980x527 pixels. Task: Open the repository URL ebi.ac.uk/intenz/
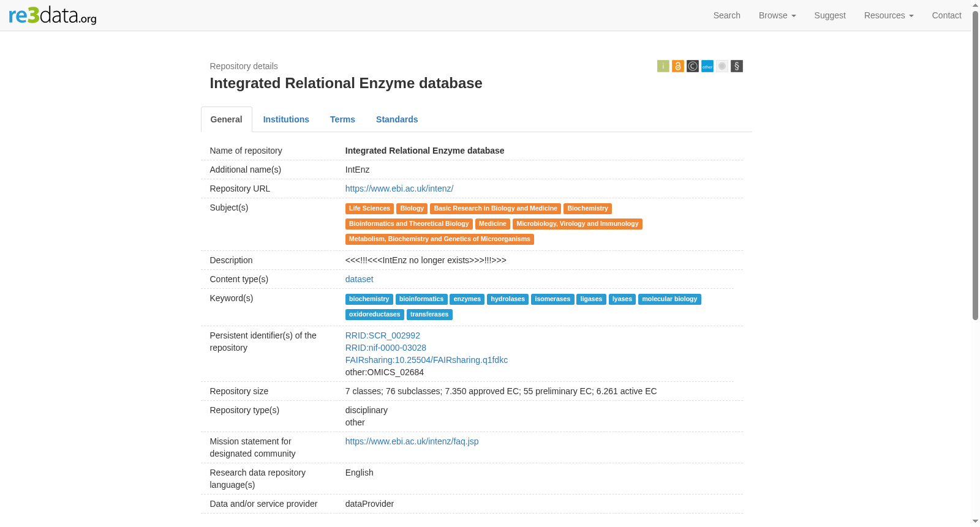[x=399, y=189]
